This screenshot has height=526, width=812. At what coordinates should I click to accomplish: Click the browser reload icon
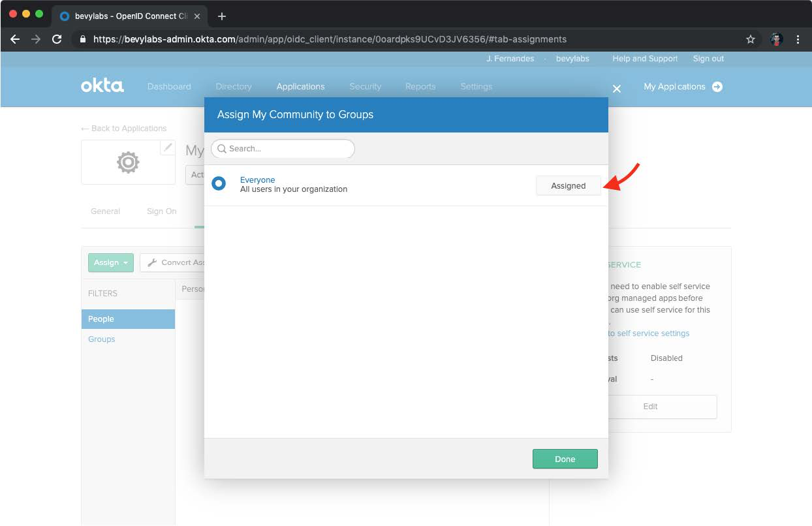pos(57,39)
